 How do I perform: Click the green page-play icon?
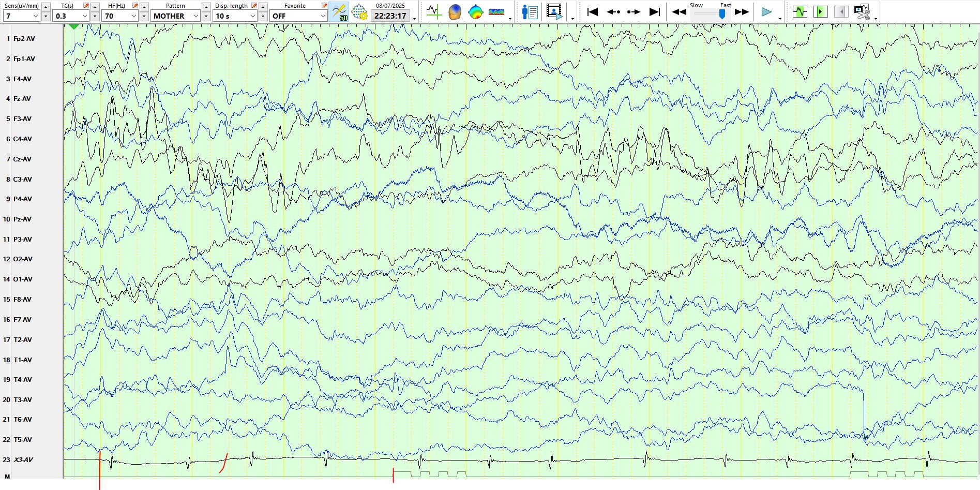[821, 11]
